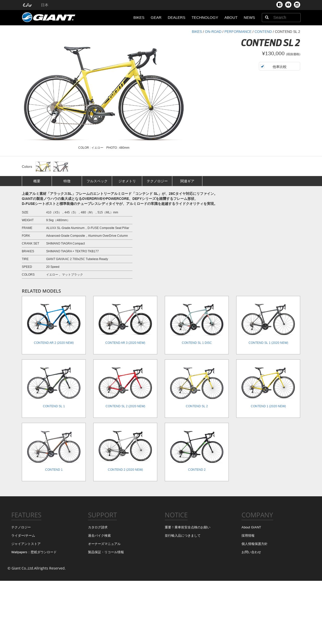322x644 pixels.
Task: Toggle the 他車比較 compare checkbox
Action: tap(262, 66)
